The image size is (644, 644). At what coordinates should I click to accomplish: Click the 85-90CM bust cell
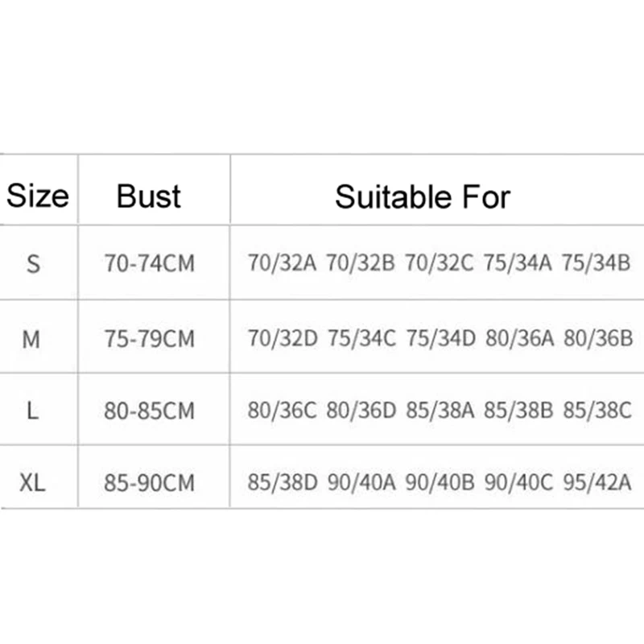pos(149,482)
